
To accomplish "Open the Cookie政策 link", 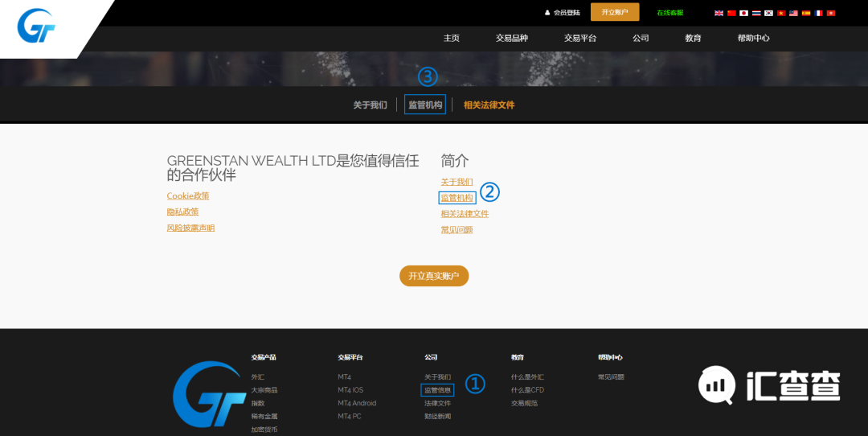I will tap(188, 195).
